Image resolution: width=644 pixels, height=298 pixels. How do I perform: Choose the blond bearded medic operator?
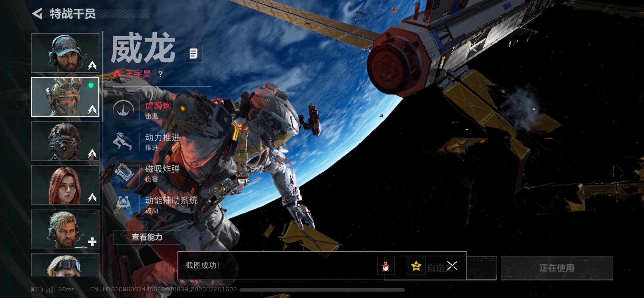tap(65, 229)
